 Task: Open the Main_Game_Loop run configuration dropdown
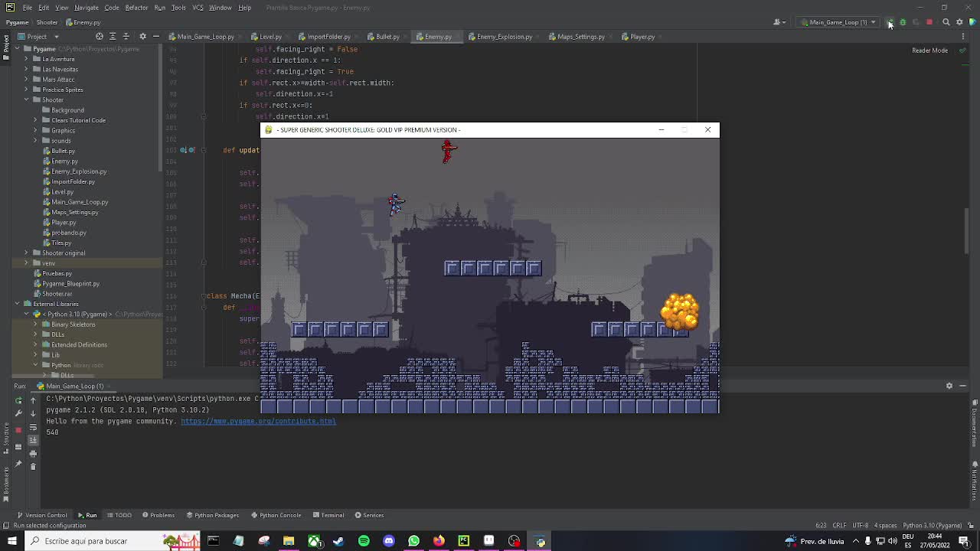(x=873, y=21)
